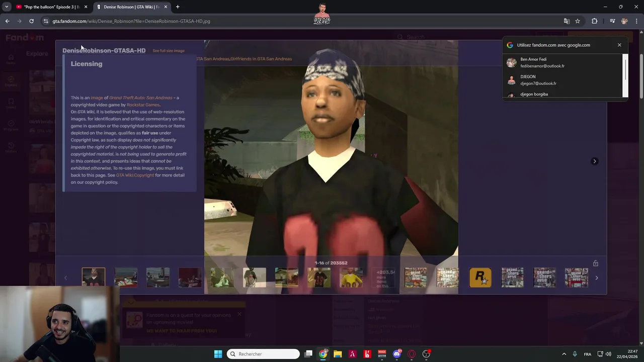View site information icon in address bar
The image size is (644, 362).
(46, 21)
